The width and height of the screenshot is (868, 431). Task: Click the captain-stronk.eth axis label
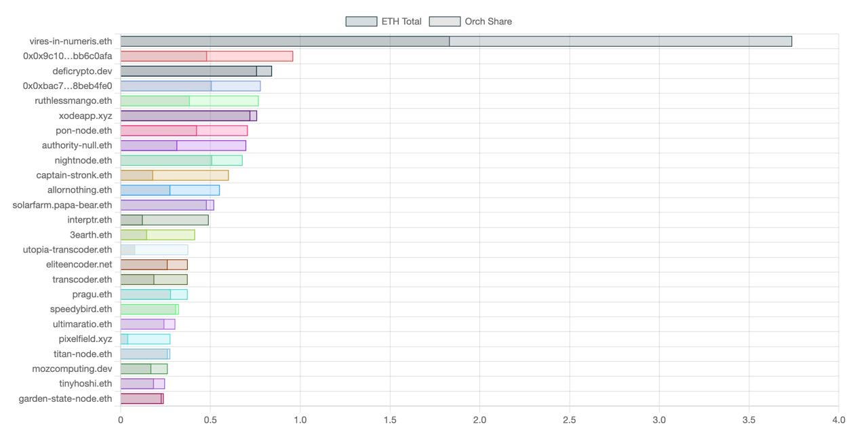tap(74, 175)
